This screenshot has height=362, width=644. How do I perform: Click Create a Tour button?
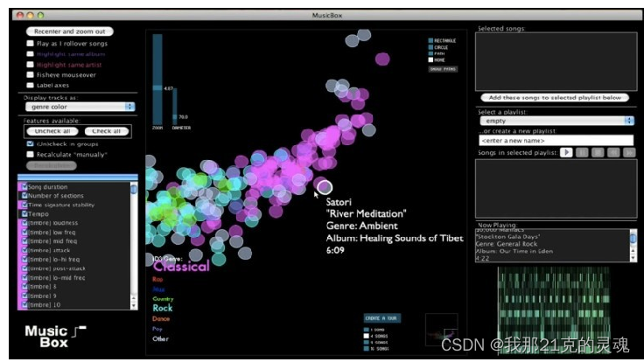[381, 318]
